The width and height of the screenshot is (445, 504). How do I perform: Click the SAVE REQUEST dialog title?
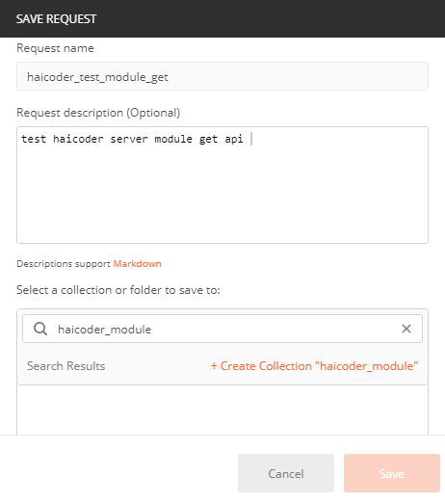pos(56,19)
